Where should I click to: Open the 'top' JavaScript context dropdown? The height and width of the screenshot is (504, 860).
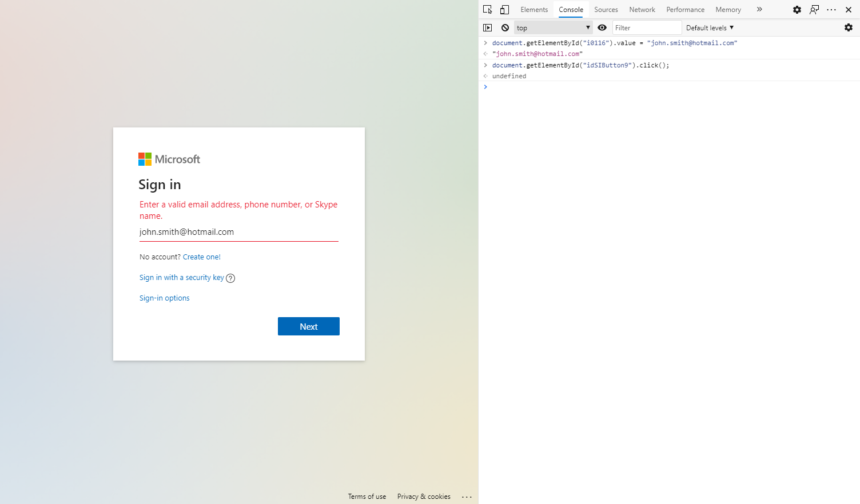pyautogui.click(x=552, y=27)
